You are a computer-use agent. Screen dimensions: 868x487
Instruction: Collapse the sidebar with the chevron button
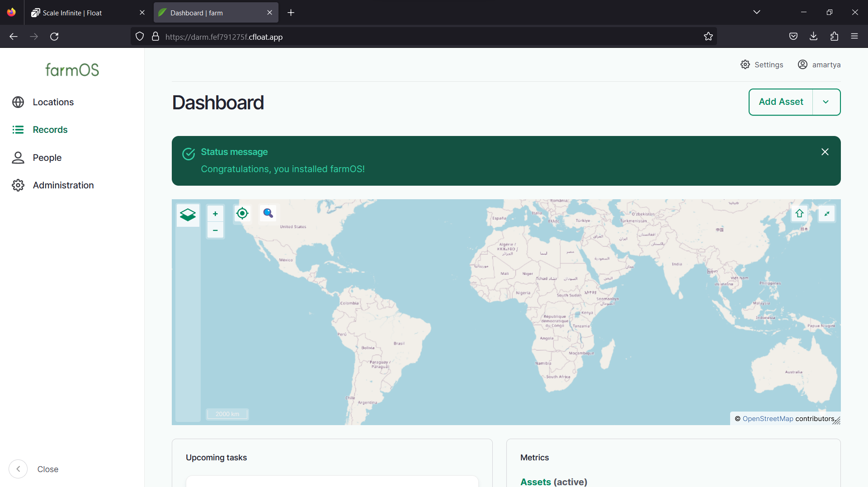pos(18,469)
